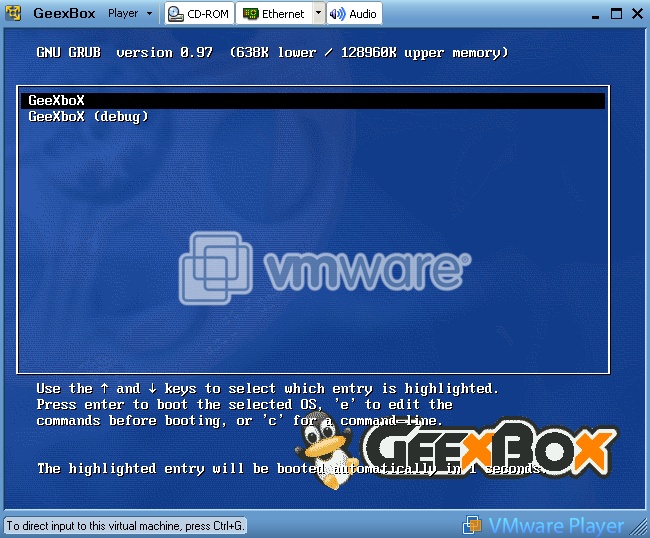Click the Ctrl+G direct input status message
This screenshot has width=650, height=538.
tap(125, 526)
